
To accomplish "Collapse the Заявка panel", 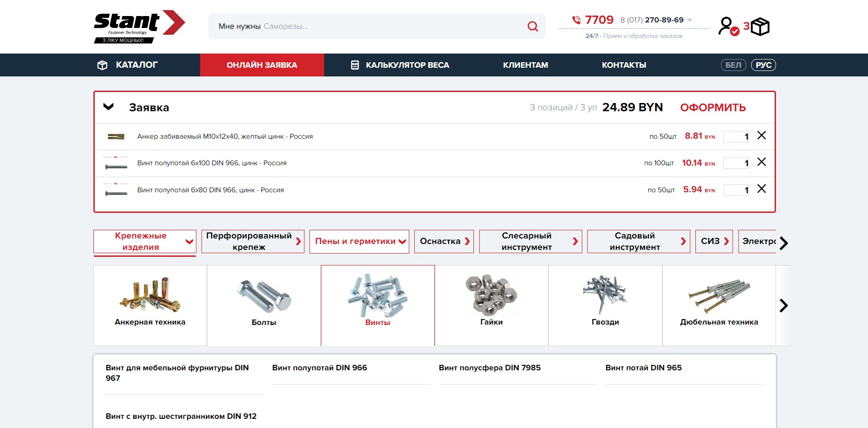I will click(108, 107).
